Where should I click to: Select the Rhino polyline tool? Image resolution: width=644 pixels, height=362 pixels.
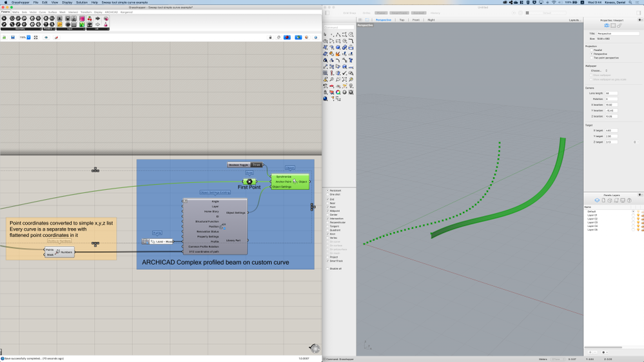pyautogui.click(x=338, y=35)
